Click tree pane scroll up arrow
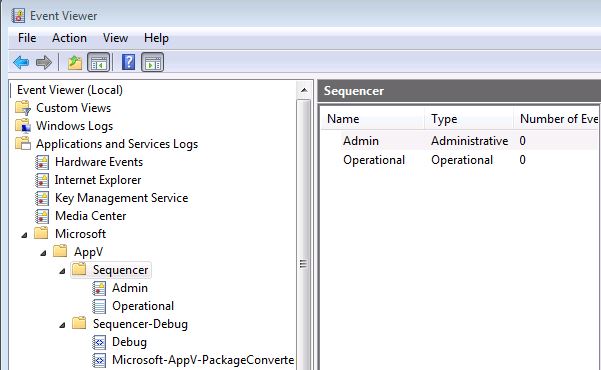 pyautogui.click(x=304, y=90)
